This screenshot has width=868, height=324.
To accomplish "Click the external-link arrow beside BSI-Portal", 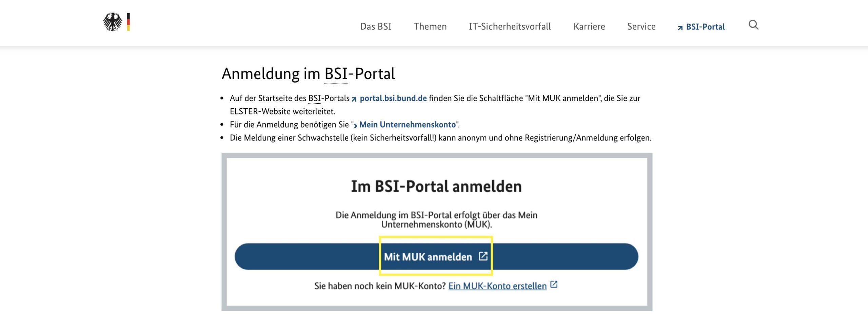I will tap(679, 27).
